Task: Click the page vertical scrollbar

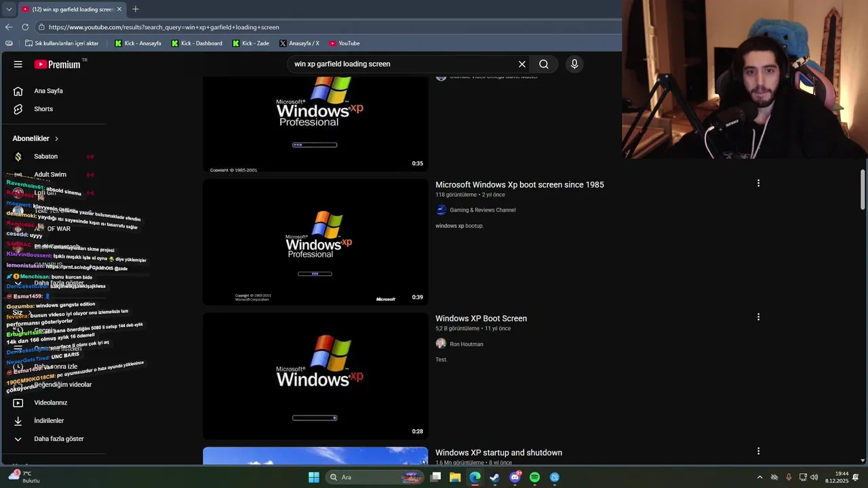Action: click(863, 191)
